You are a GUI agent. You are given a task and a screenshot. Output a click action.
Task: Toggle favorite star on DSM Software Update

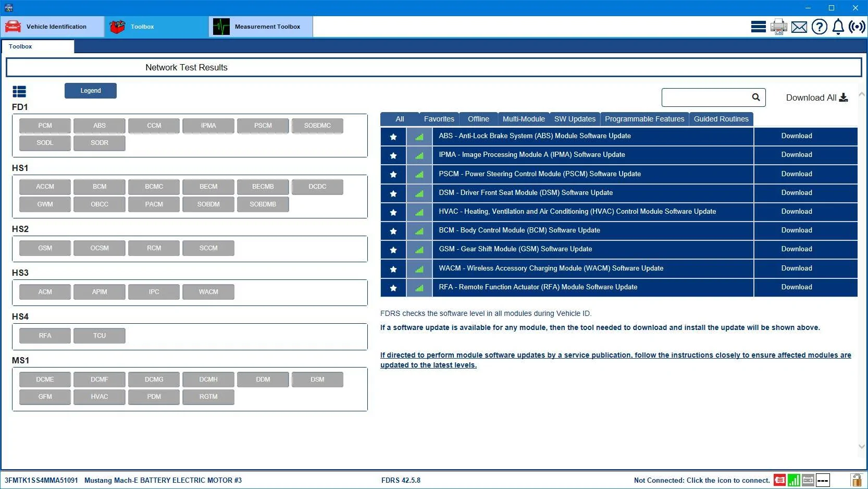393,193
